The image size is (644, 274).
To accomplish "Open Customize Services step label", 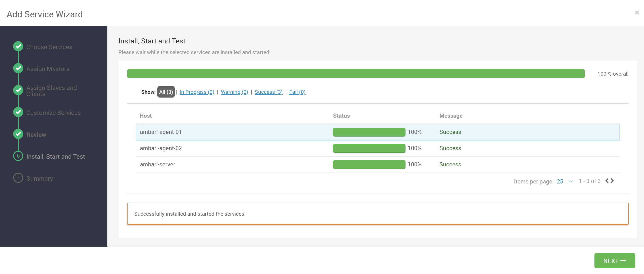I will pos(53,113).
